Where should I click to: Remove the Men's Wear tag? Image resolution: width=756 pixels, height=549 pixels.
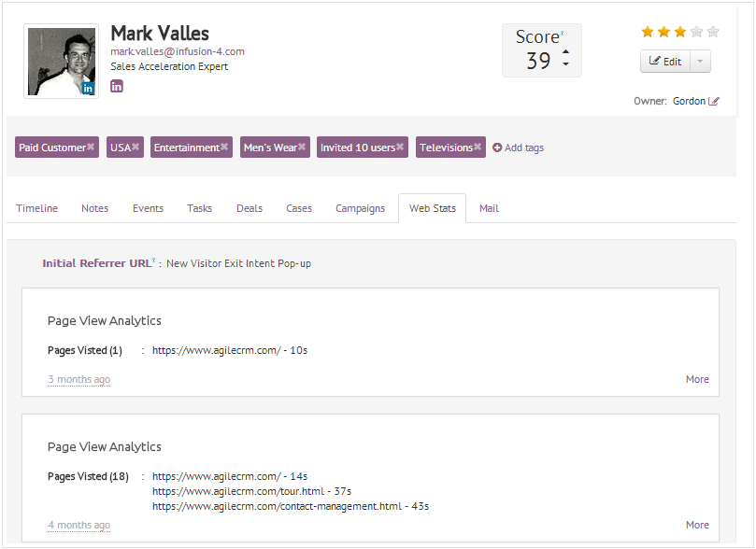click(303, 147)
